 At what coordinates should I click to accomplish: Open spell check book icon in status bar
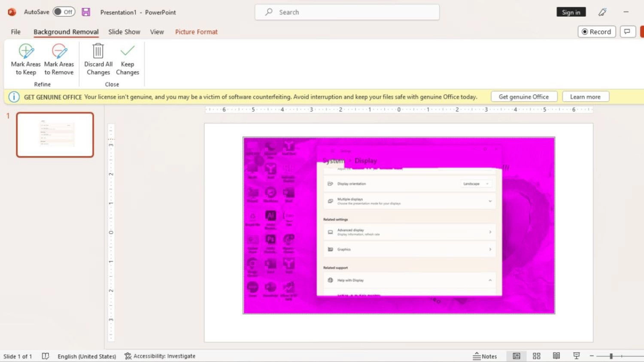click(x=46, y=356)
